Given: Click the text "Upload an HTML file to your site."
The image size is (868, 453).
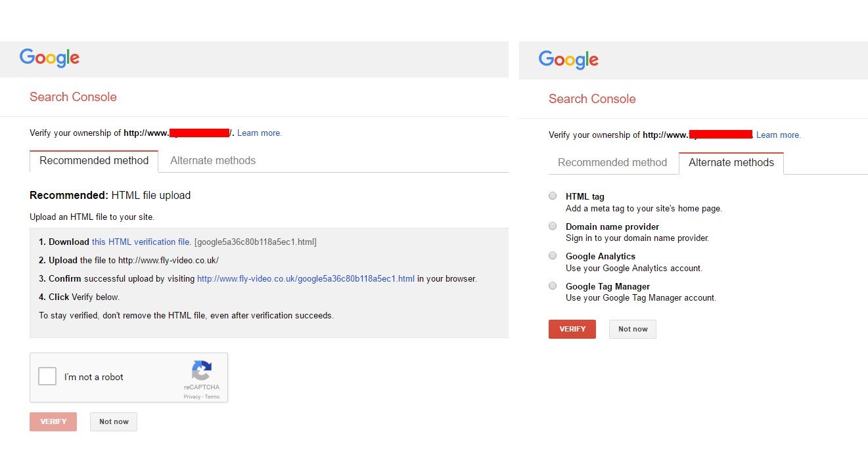Looking at the screenshot, I should [92, 217].
